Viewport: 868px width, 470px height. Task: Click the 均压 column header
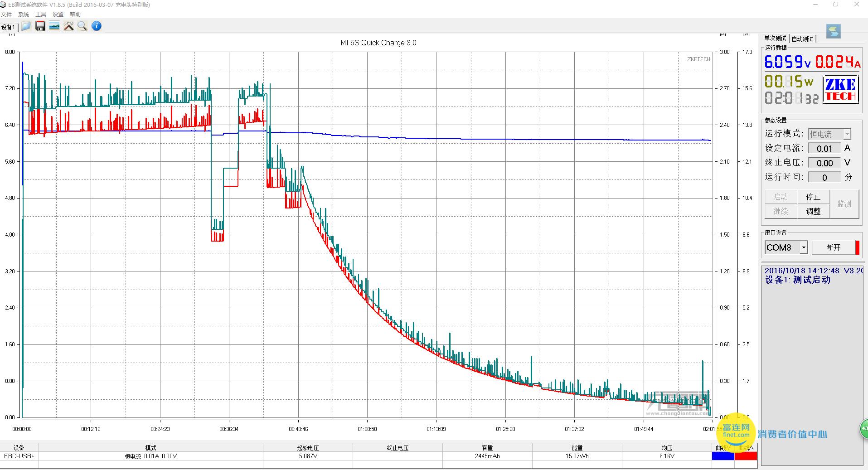coord(667,448)
